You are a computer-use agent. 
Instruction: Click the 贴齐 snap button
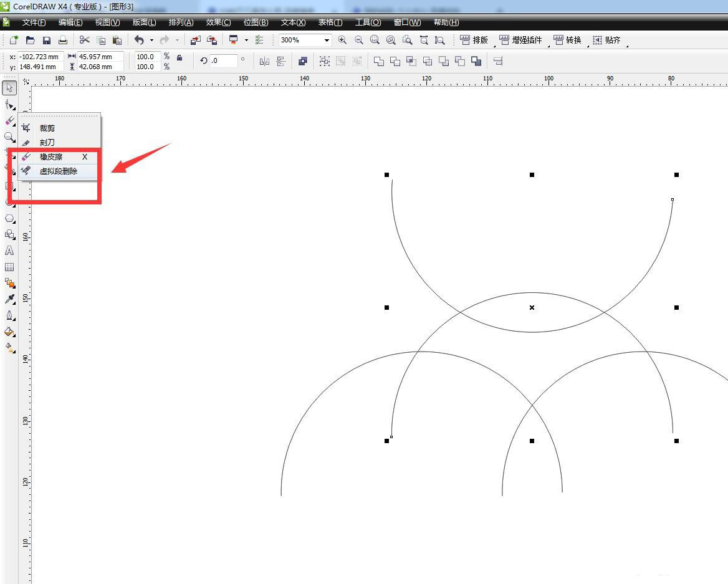point(606,40)
